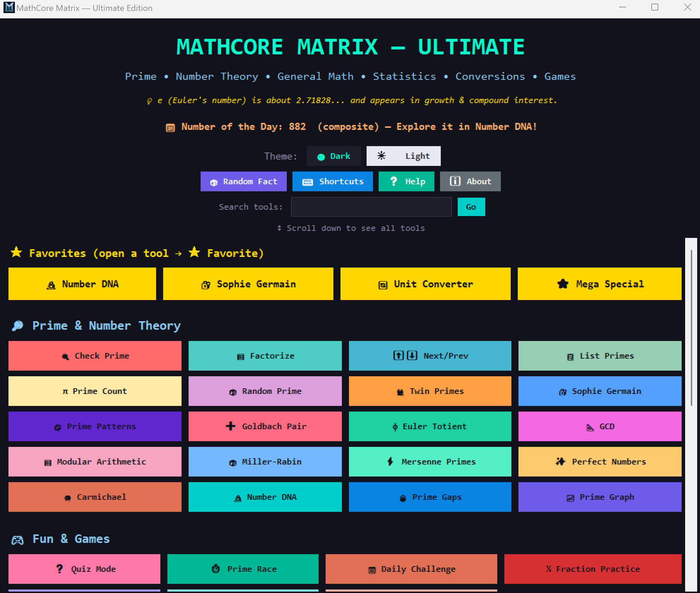
Task: Open Modular Arithmetic tool
Action: pyautogui.click(x=95, y=462)
